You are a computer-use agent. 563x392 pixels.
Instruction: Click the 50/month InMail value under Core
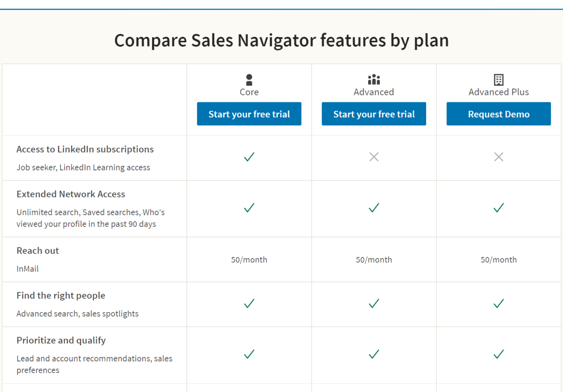(249, 260)
